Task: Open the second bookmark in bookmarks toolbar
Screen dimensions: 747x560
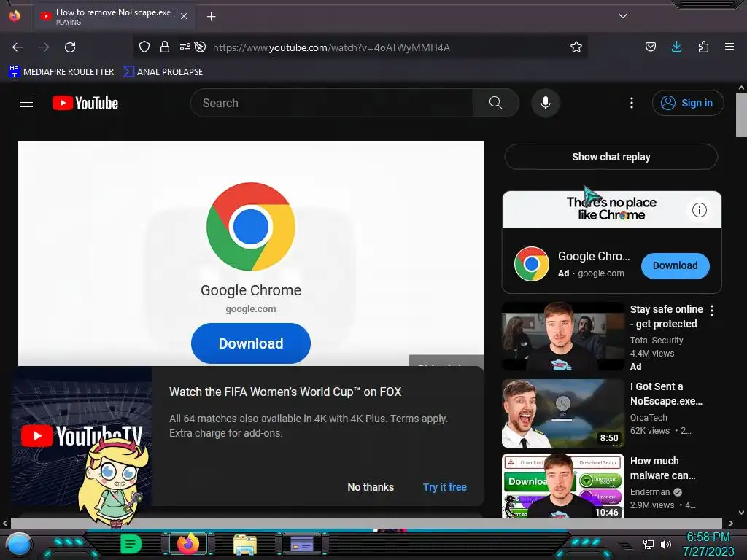Action: click(163, 72)
